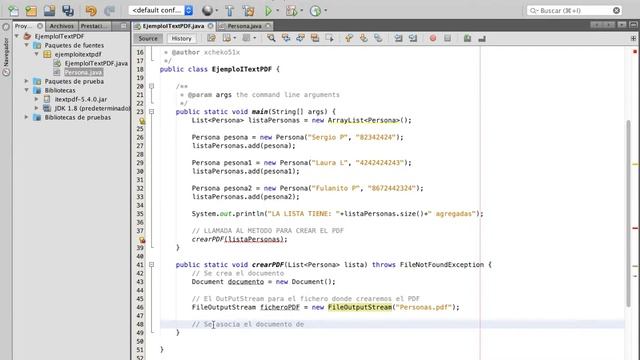This screenshot has height=360, width=640.
Task: Show the editor documents list dropdown
Action: (622, 25)
